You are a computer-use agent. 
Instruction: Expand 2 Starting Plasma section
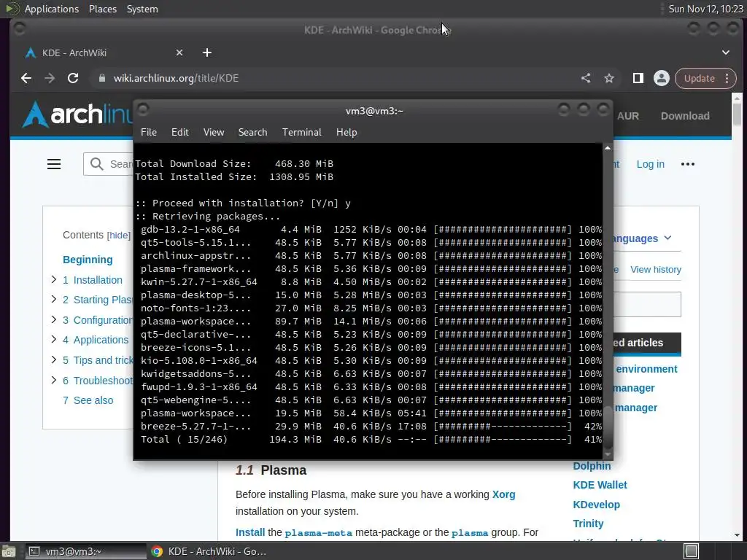pos(54,299)
